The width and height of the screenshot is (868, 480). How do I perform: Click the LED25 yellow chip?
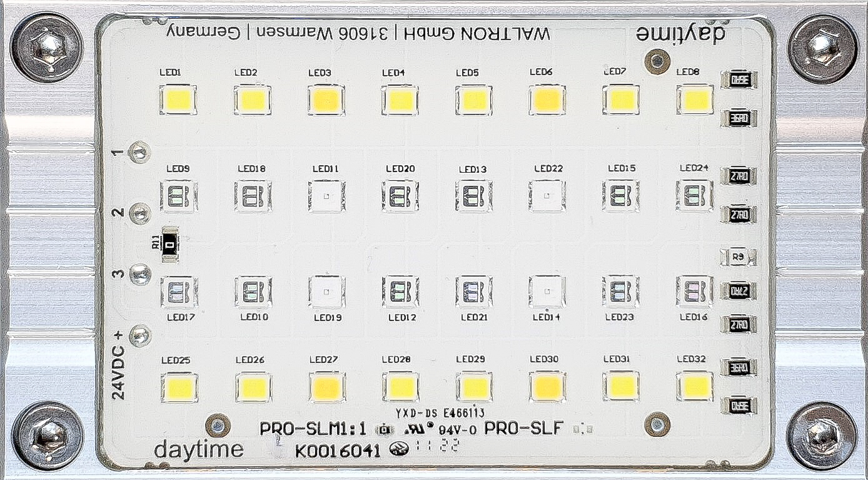click(179, 388)
